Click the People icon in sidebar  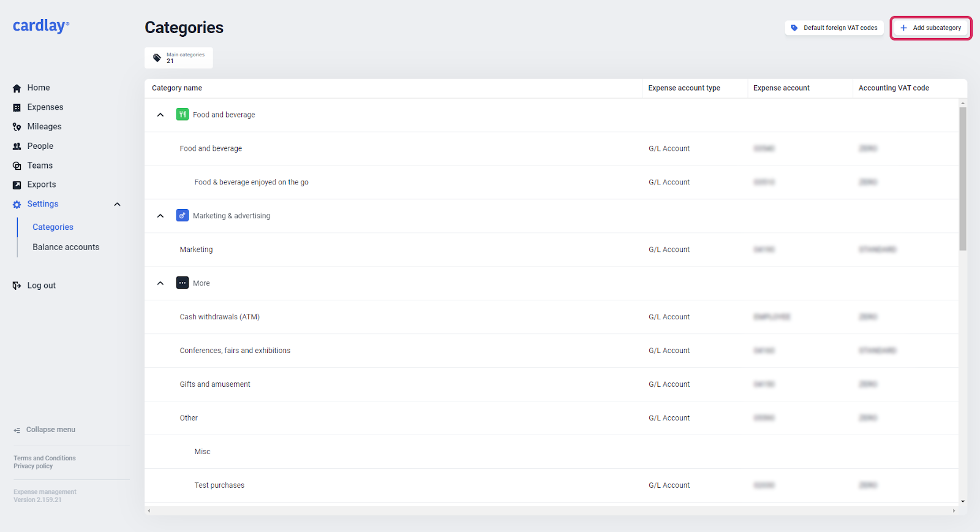pos(17,146)
